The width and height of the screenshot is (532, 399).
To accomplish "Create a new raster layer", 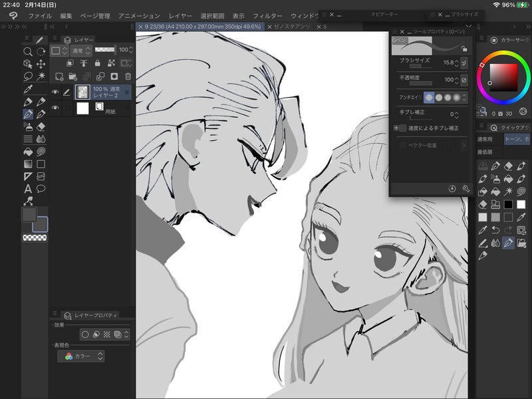I will pos(59,76).
